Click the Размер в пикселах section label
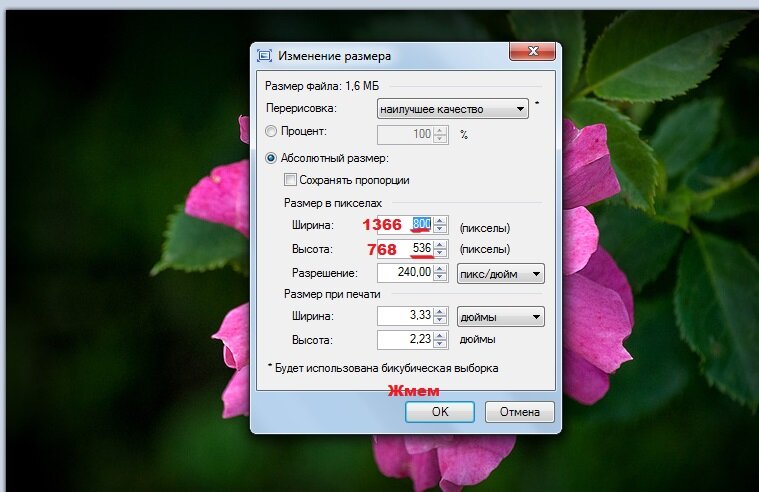 click(333, 203)
